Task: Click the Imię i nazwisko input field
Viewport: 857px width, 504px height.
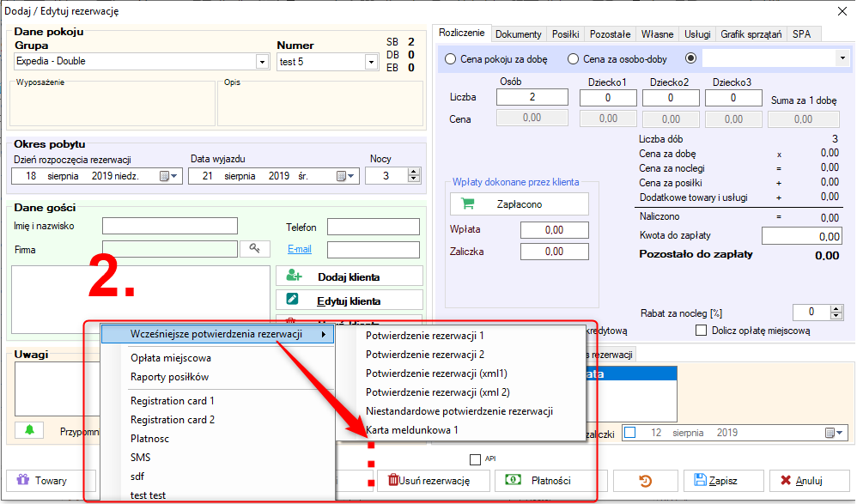Action: (x=170, y=226)
